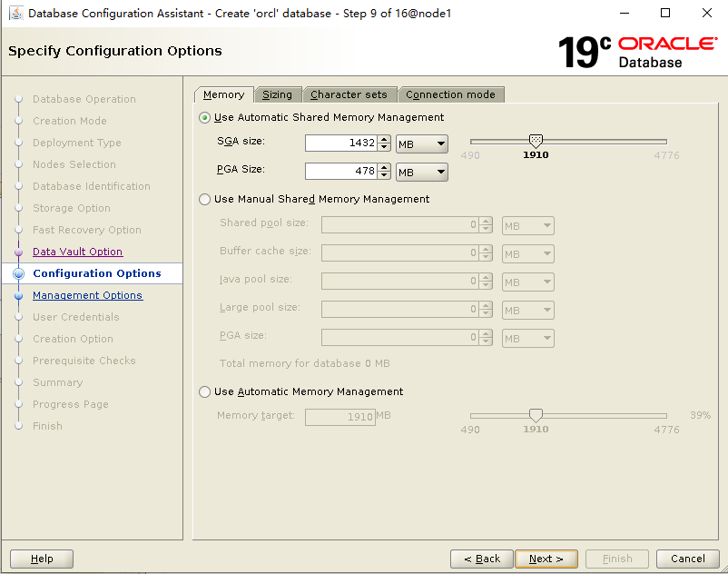728x574 pixels.
Task: Minimize the Database Configuration Assistant window
Action: (x=625, y=13)
